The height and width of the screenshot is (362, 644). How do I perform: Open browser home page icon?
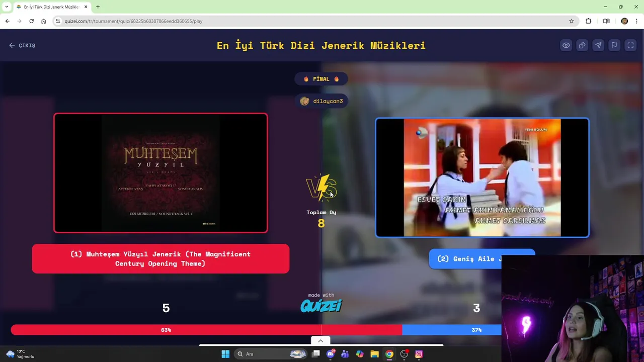(x=43, y=21)
